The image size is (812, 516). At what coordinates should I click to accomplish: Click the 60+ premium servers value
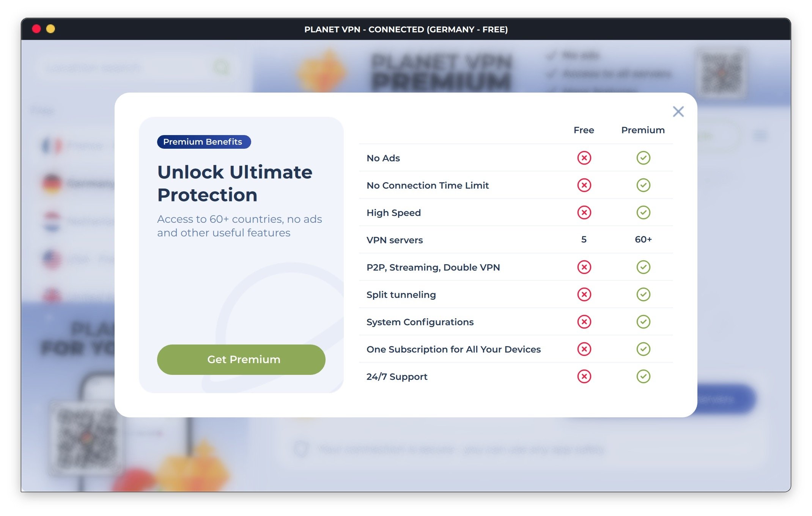click(643, 239)
